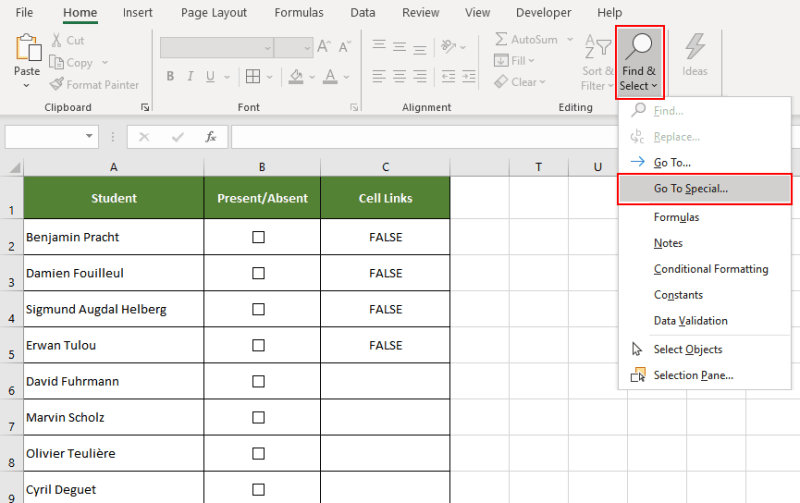
Task: Open the font name dropdown
Action: coord(267,48)
